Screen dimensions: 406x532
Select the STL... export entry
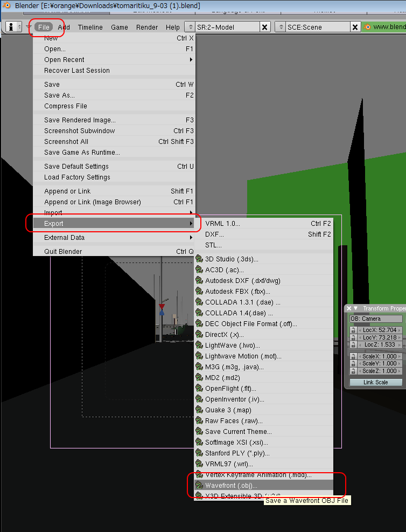[x=264, y=245]
